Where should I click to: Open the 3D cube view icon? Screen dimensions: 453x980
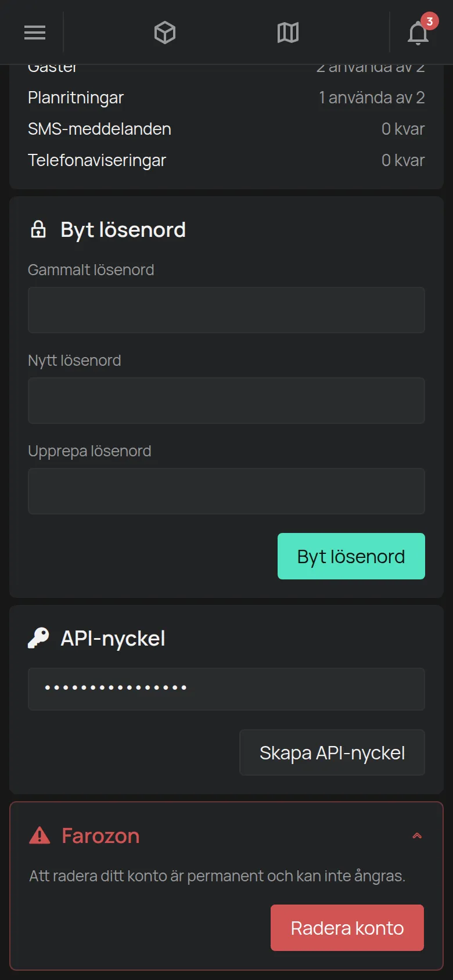click(x=165, y=33)
